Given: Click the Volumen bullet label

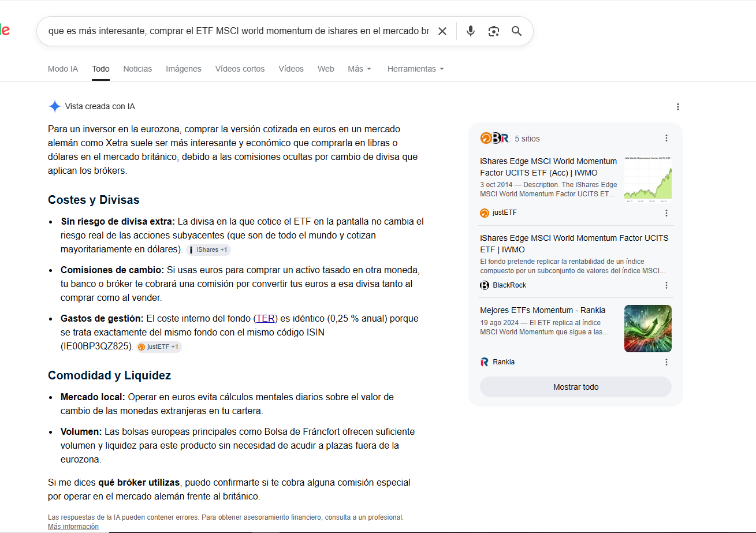Looking at the screenshot, I should pyautogui.click(x=81, y=431).
